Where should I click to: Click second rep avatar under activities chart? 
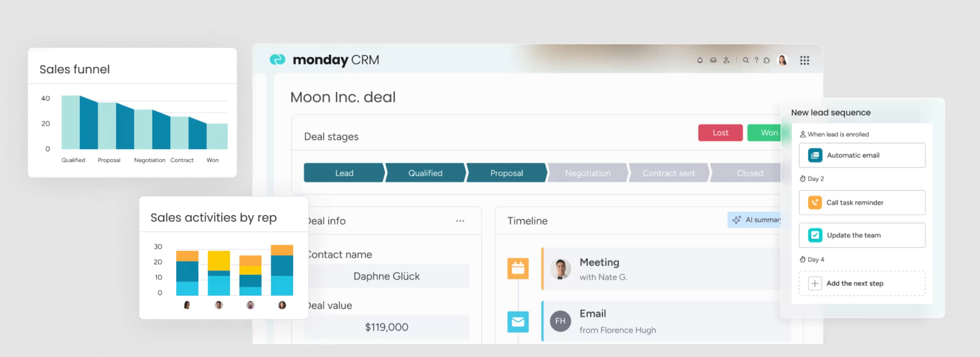(x=219, y=305)
